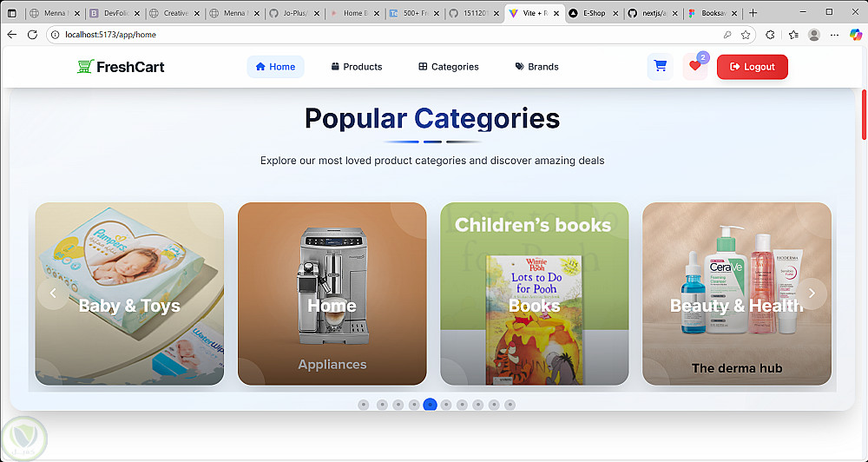Add page to favorites star icon

(746, 35)
